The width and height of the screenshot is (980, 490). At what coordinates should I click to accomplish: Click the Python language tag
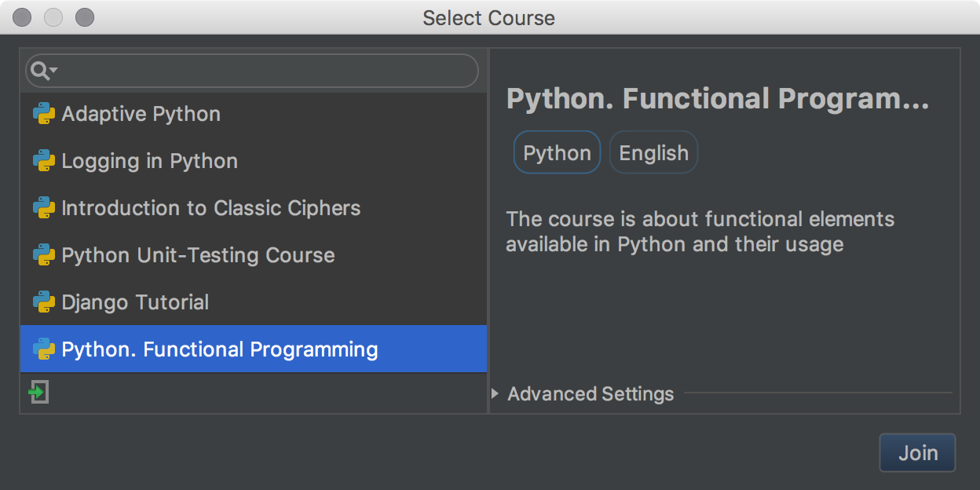coord(557,152)
